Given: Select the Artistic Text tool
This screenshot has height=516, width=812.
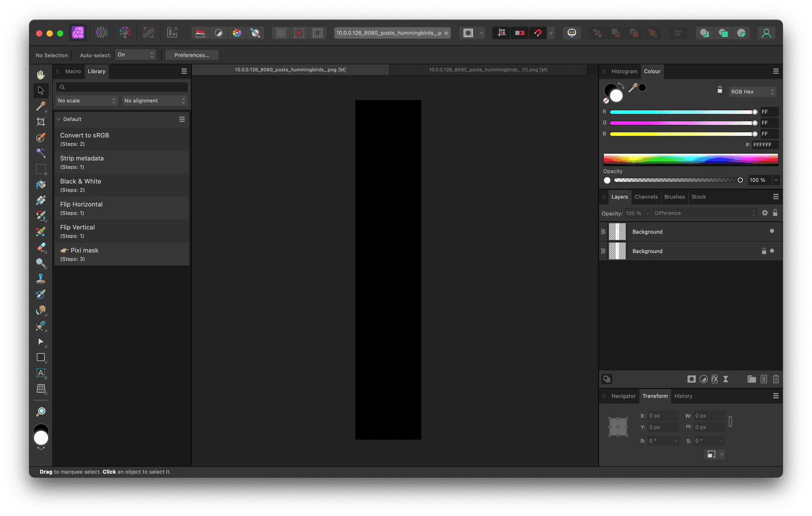Looking at the screenshot, I should tap(41, 373).
